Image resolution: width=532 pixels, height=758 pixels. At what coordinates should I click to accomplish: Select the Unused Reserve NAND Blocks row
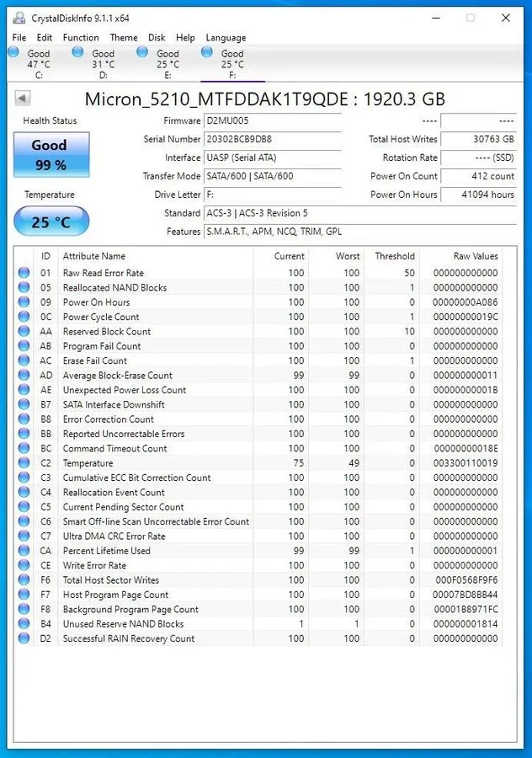[258, 623]
